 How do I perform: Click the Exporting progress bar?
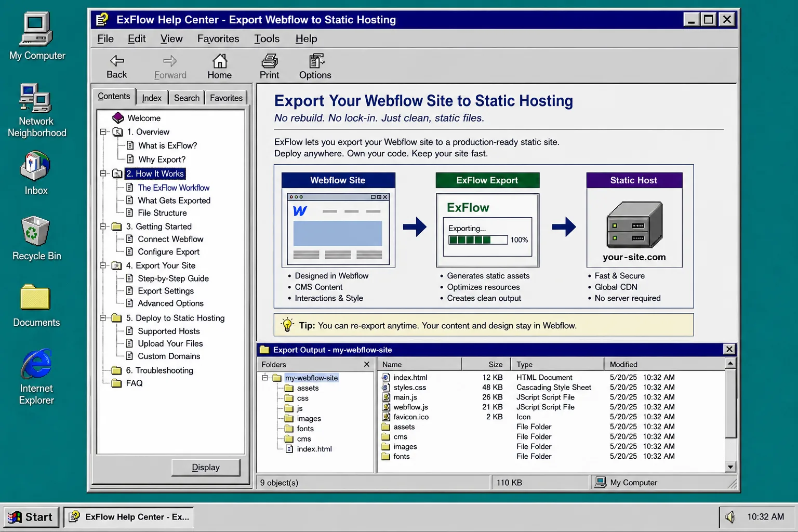pyautogui.click(x=478, y=240)
